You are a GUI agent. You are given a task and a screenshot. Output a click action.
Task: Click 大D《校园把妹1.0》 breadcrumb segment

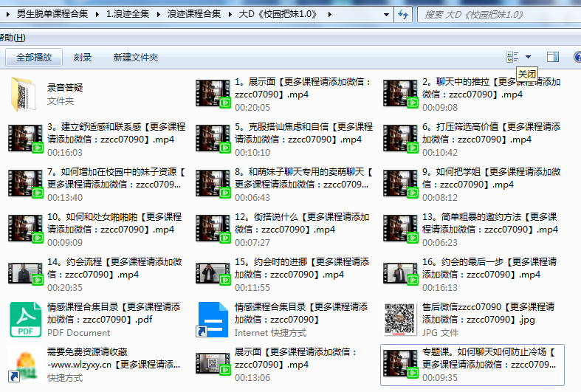pos(278,14)
